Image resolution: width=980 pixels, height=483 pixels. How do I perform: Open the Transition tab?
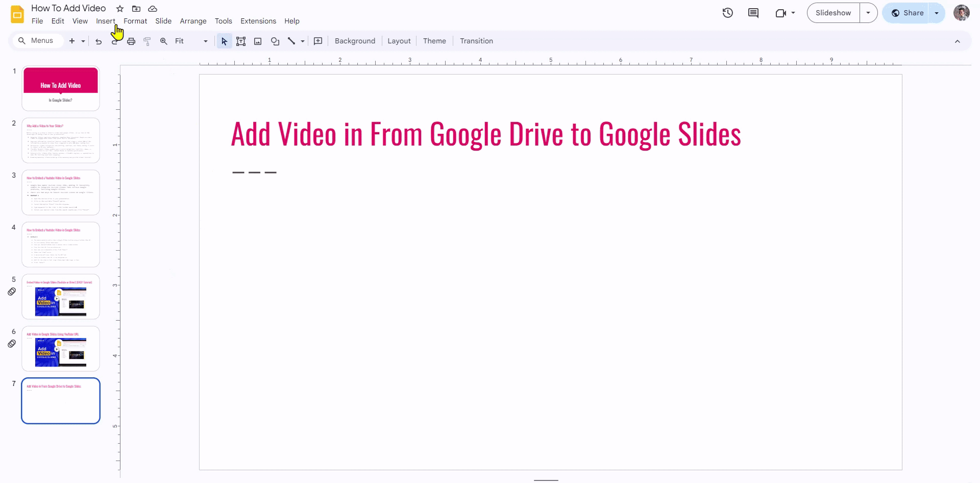point(476,41)
